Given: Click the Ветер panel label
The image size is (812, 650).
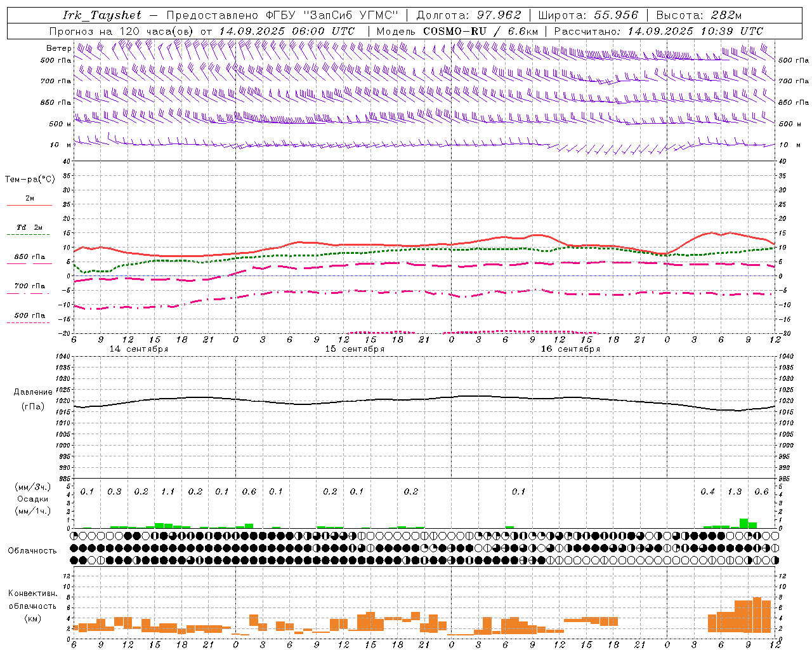Looking at the screenshot, I should tap(59, 48).
